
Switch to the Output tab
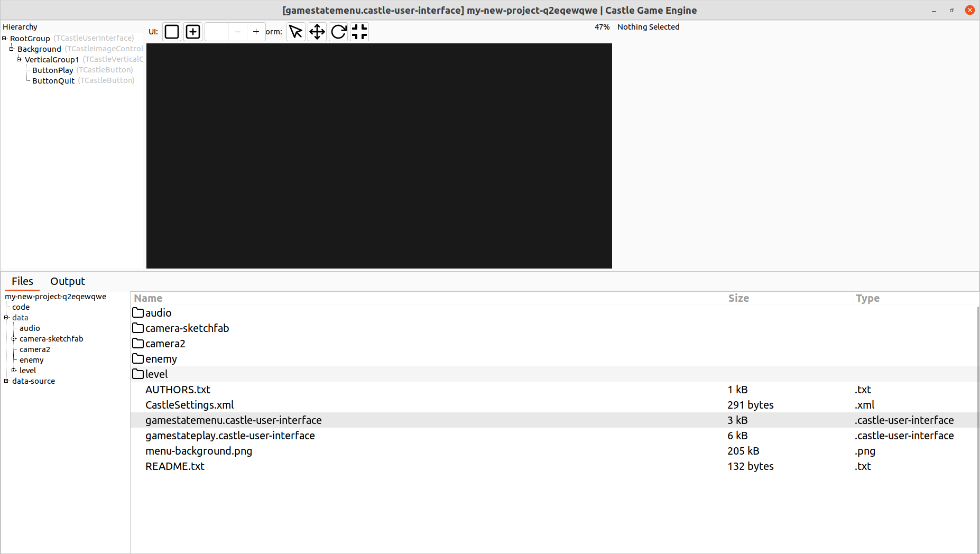(x=67, y=281)
